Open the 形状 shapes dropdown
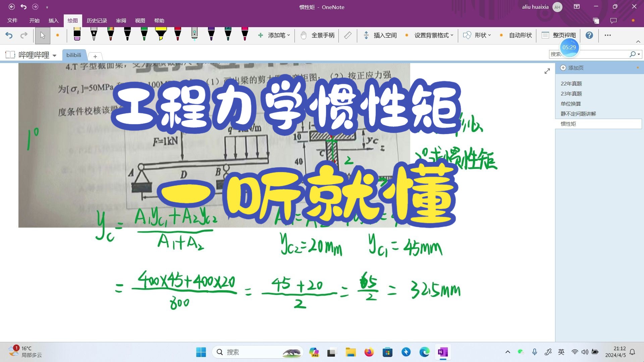 point(477,35)
